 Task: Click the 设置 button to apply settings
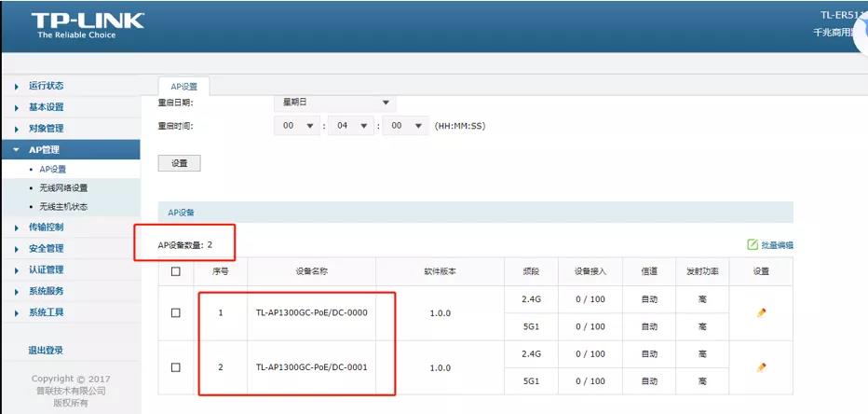tap(180, 163)
